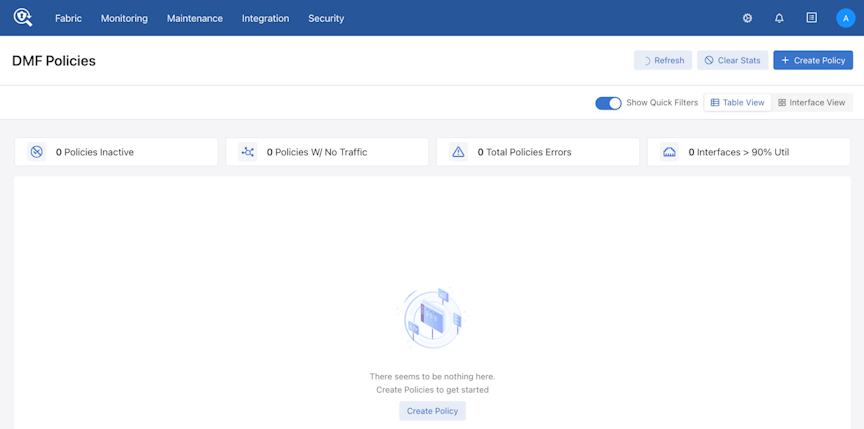Open the user avatar 'A' menu
This screenshot has width=864, height=429.
point(845,18)
